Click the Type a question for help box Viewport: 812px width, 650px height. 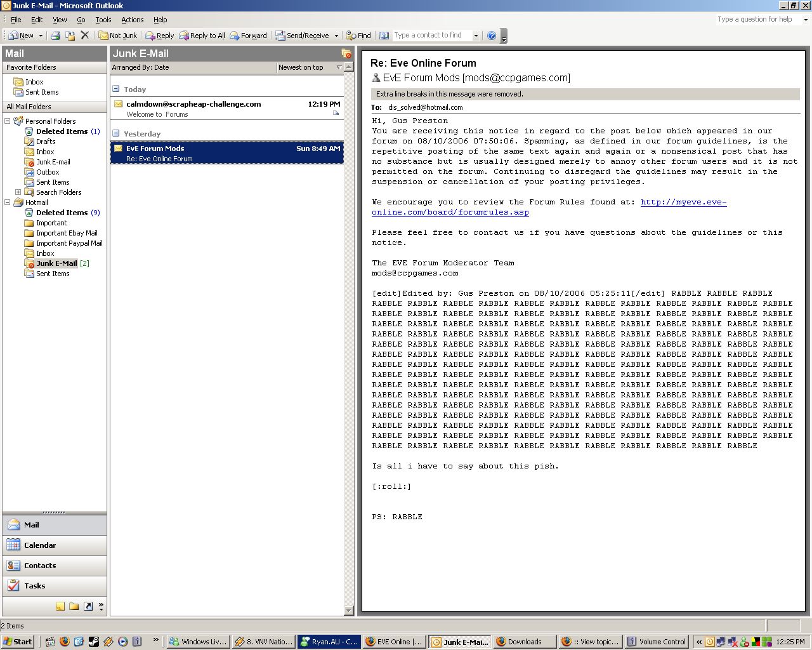pyautogui.click(x=757, y=20)
